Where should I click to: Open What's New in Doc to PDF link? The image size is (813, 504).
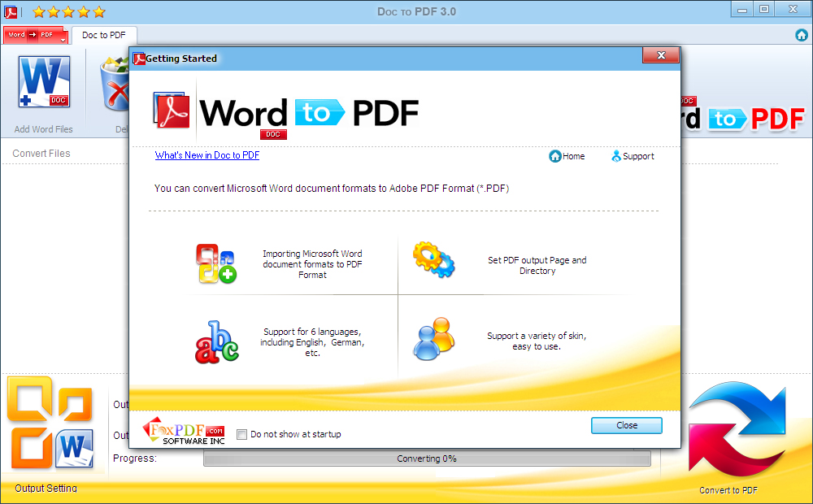tap(207, 155)
